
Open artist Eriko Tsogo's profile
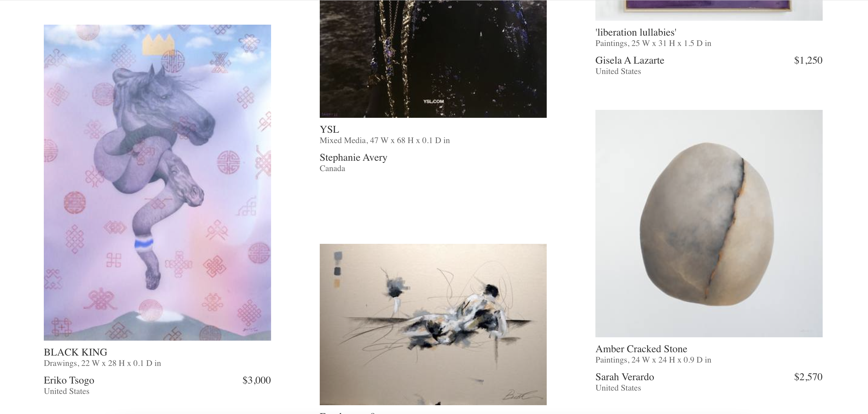pyautogui.click(x=69, y=380)
